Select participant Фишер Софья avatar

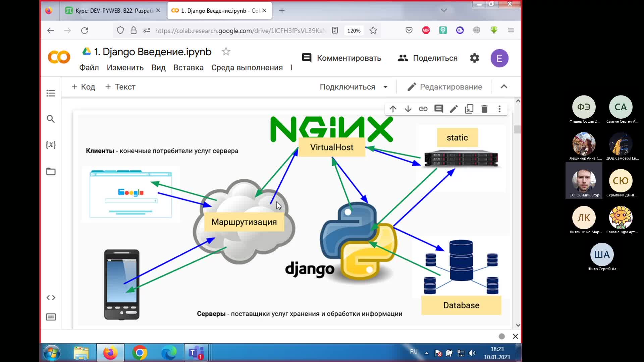point(584,107)
